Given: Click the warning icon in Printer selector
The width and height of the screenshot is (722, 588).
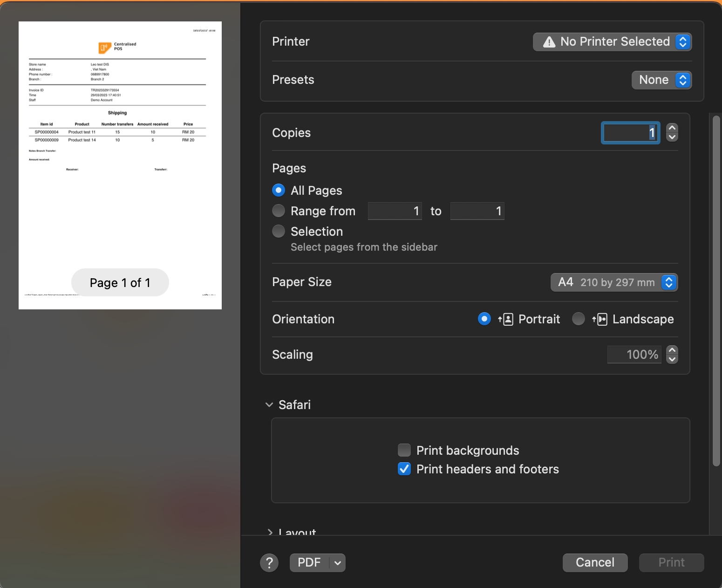Looking at the screenshot, I should tap(549, 42).
